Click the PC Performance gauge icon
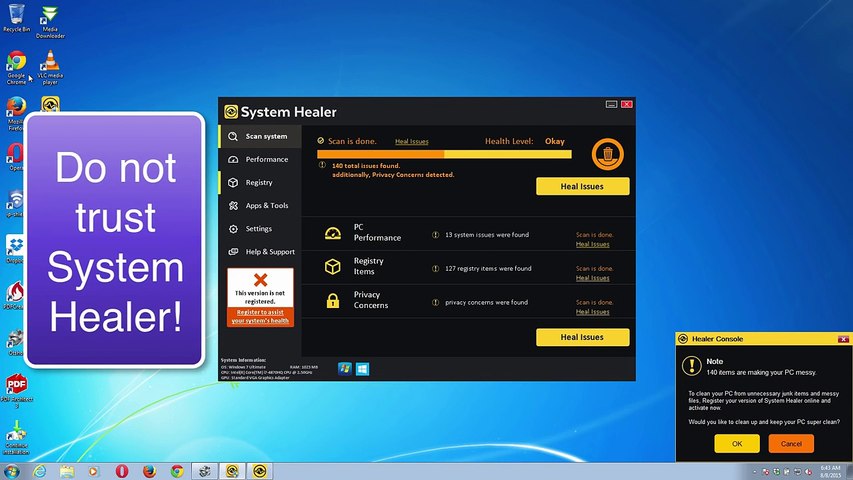This screenshot has width=853, height=480. [332, 233]
